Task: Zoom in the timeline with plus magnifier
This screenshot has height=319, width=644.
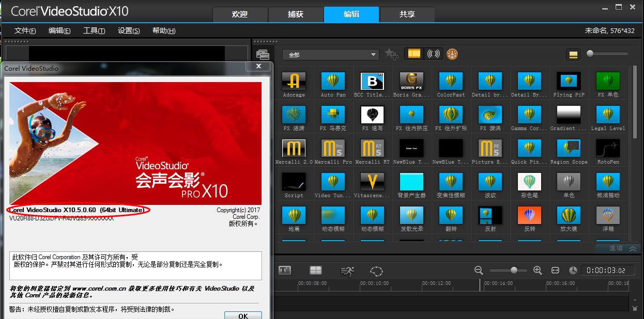Action: tap(538, 270)
